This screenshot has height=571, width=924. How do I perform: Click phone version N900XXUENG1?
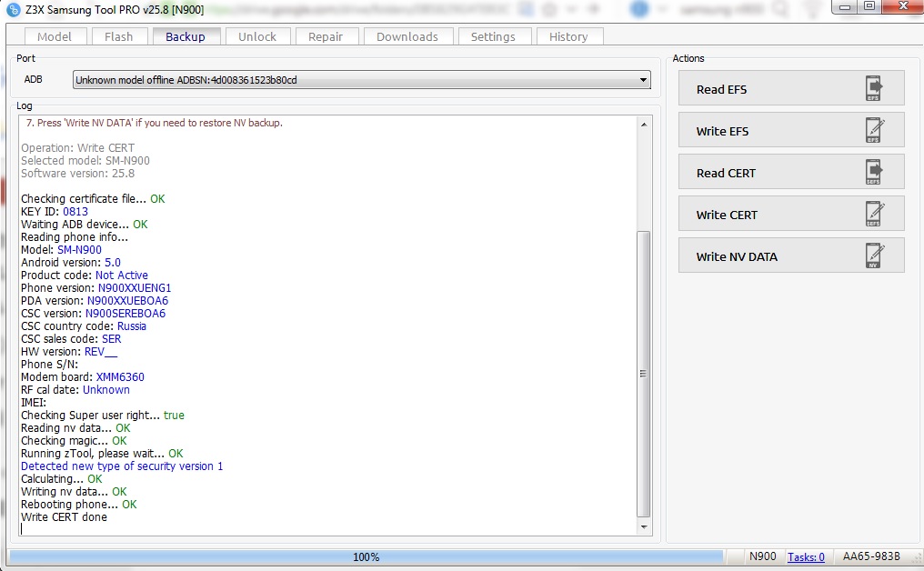tap(135, 288)
